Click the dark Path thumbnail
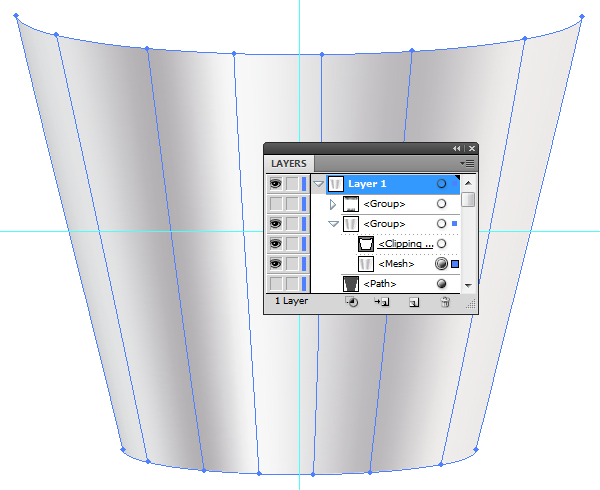Screen dimensions: 600x490 (x=351, y=283)
